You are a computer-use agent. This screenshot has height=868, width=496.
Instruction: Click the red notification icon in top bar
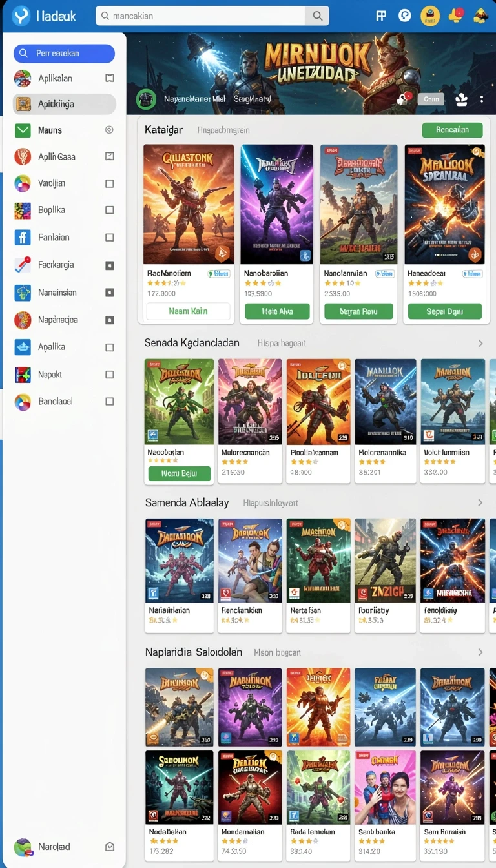point(456,14)
